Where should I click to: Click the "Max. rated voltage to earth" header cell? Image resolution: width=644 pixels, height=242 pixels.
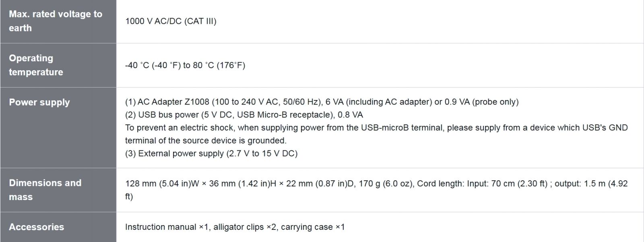point(56,21)
